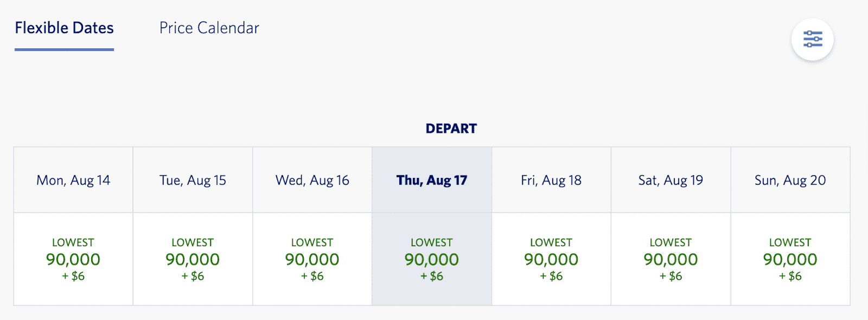This screenshot has width=868, height=320.
Task: Choose Tue, Aug 15 date header
Action: click(x=193, y=180)
